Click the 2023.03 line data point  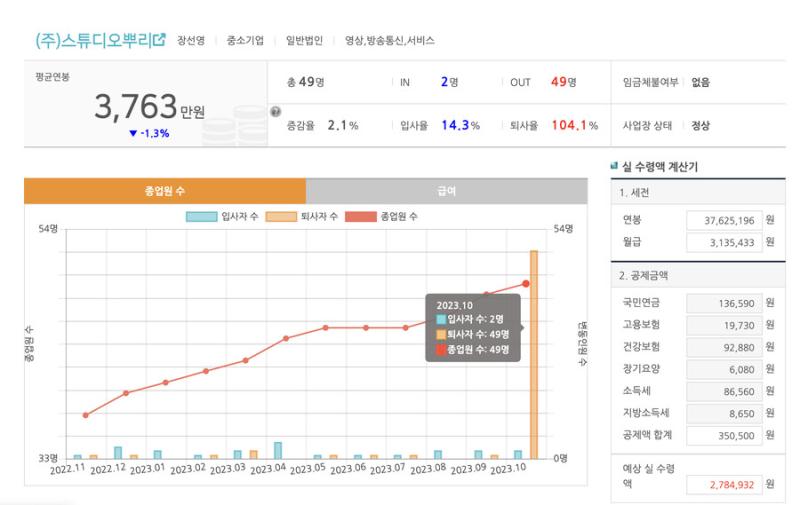(x=245, y=360)
